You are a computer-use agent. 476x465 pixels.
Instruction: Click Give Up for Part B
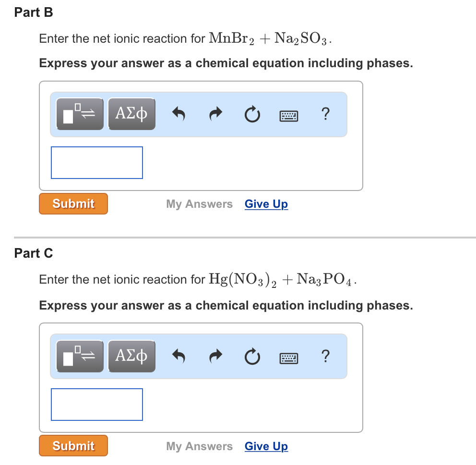[266, 204]
